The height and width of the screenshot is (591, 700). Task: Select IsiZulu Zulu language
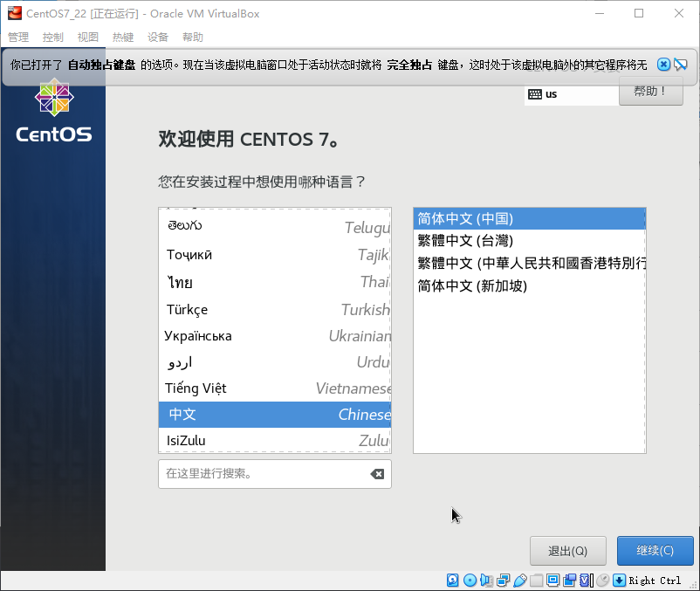coord(275,441)
